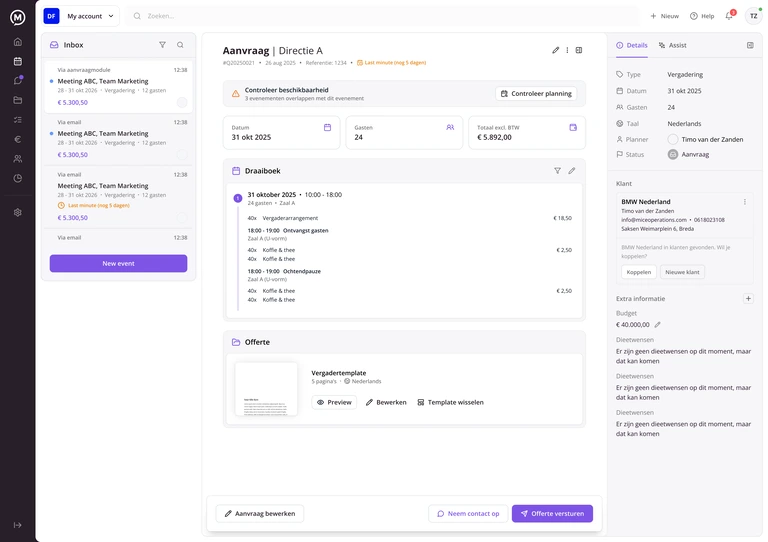The height and width of the screenshot is (542, 768).
Task: Click Neem contact op button
Action: coord(468,514)
